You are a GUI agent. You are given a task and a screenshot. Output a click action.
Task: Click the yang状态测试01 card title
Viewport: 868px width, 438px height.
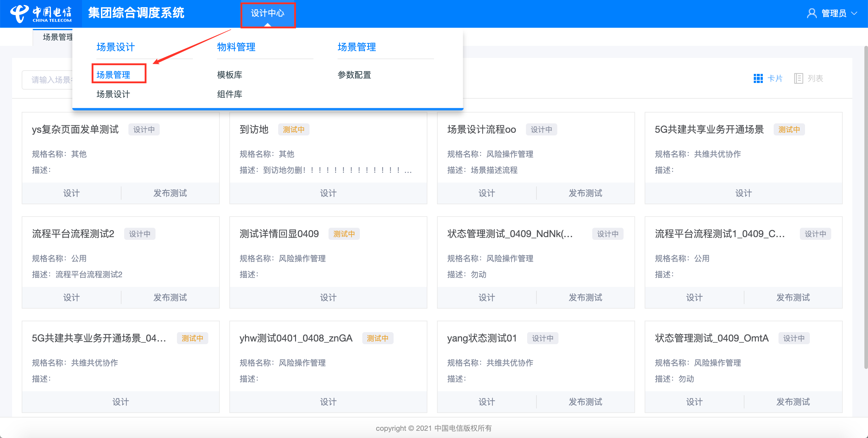(x=482, y=338)
